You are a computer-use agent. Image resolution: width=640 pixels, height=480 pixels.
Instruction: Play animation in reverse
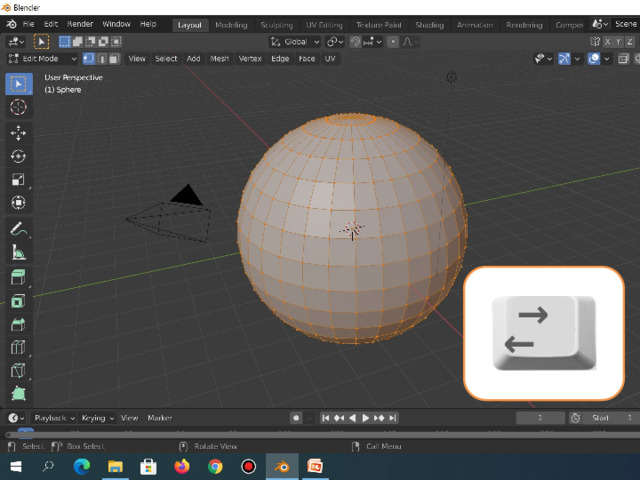(x=353, y=418)
